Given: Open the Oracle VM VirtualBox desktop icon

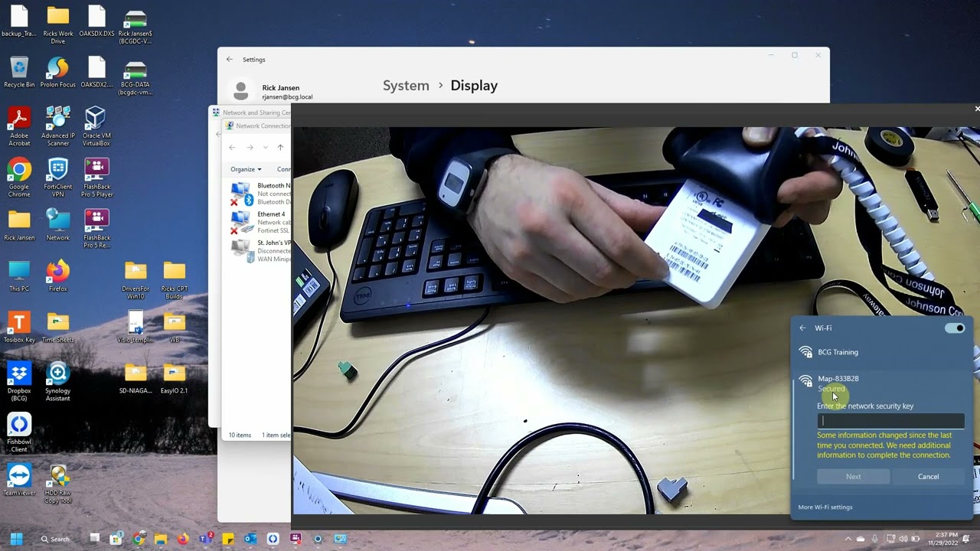Looking at the screenshot, I should pos(96,127).
